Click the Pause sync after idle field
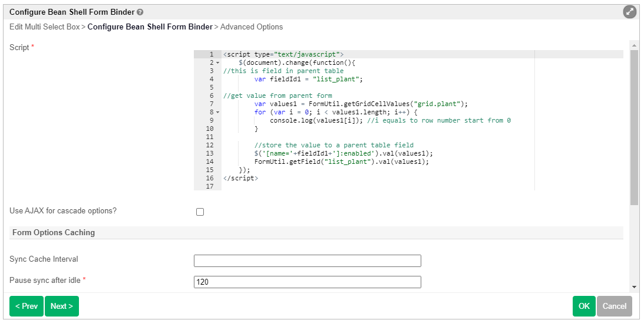Viewport: 644px width, 323px height. [308, 282]
